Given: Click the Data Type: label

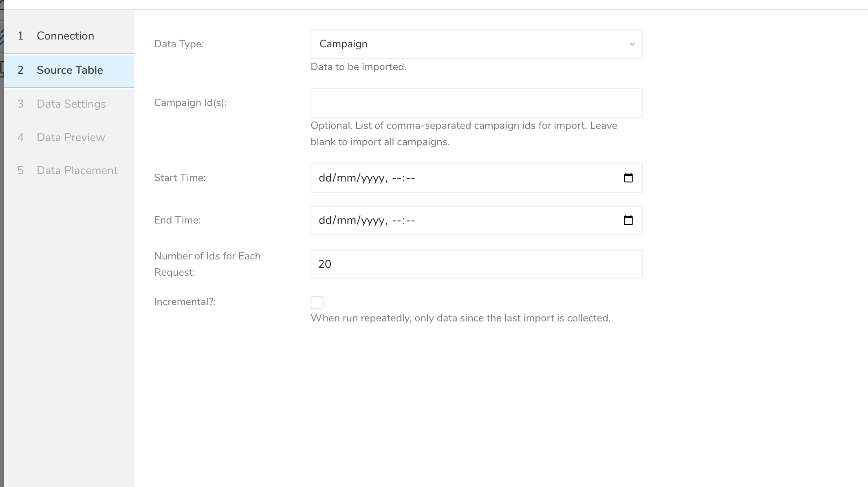Looking at the screenshot, I should [178, 44].
